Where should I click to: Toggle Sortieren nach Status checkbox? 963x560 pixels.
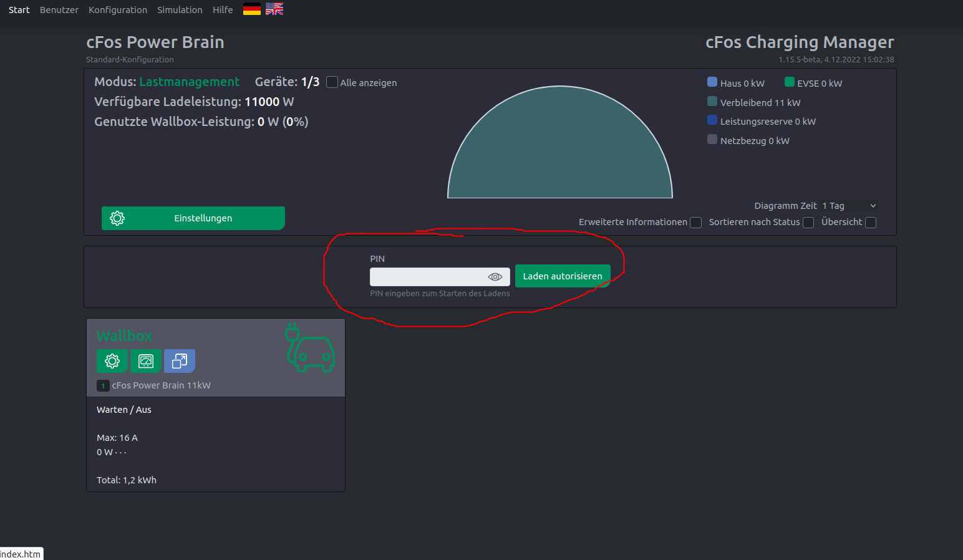click(x=808, y=223)
